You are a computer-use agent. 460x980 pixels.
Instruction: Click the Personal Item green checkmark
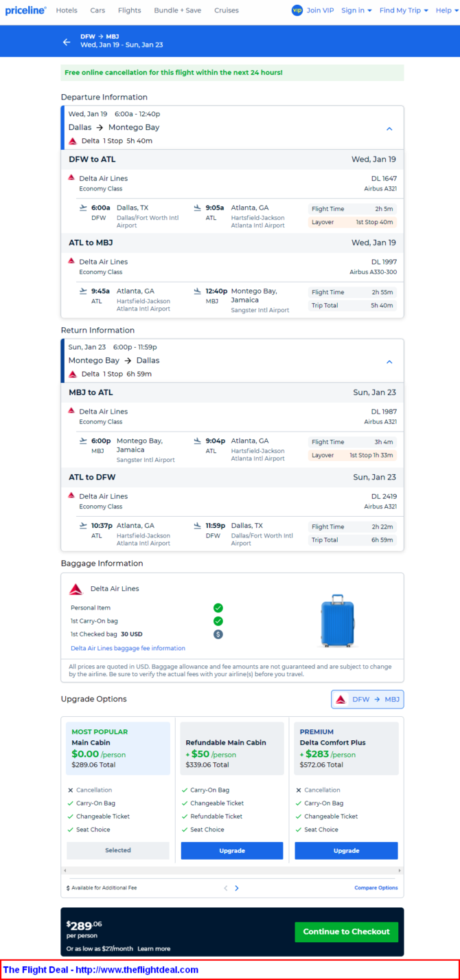tap(218, 608)
